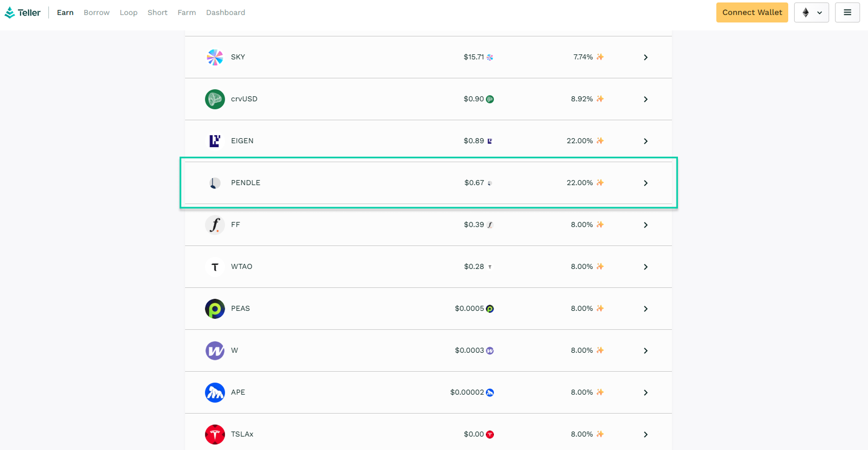Click the PEAS token logo icon

tap(215, 309)
